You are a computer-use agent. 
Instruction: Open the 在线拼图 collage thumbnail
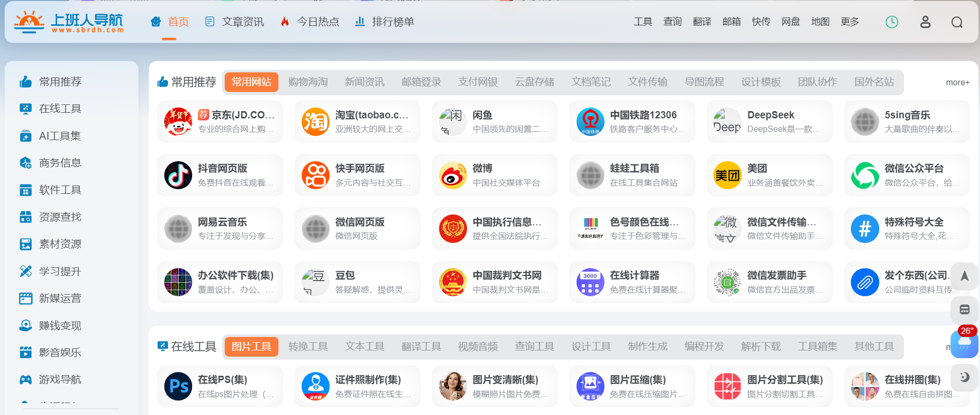[865, 387]
